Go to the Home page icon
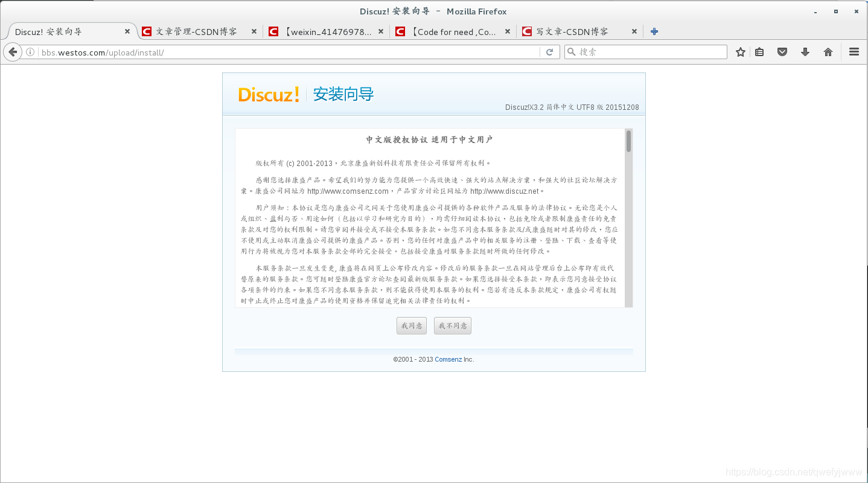Viewport: 868px width, 483px height. click(828, 52)
